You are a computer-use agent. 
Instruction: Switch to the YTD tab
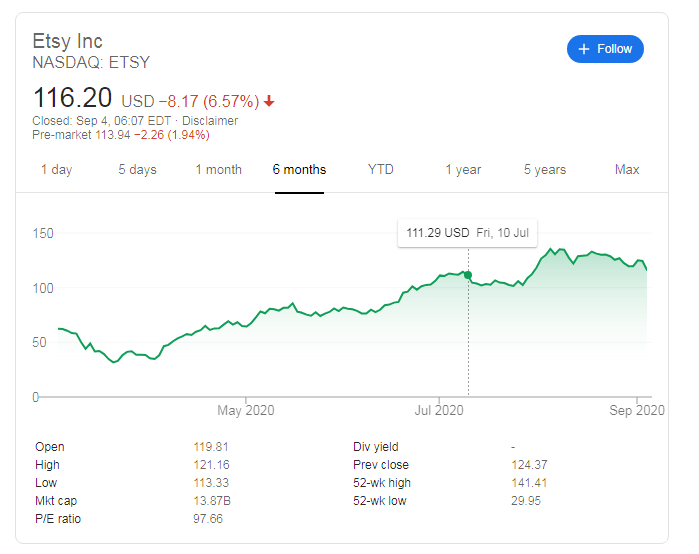pos(381,169)
